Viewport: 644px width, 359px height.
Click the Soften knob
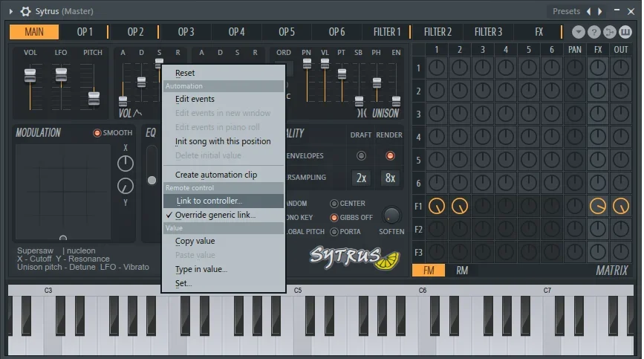(x=391, y=215)
